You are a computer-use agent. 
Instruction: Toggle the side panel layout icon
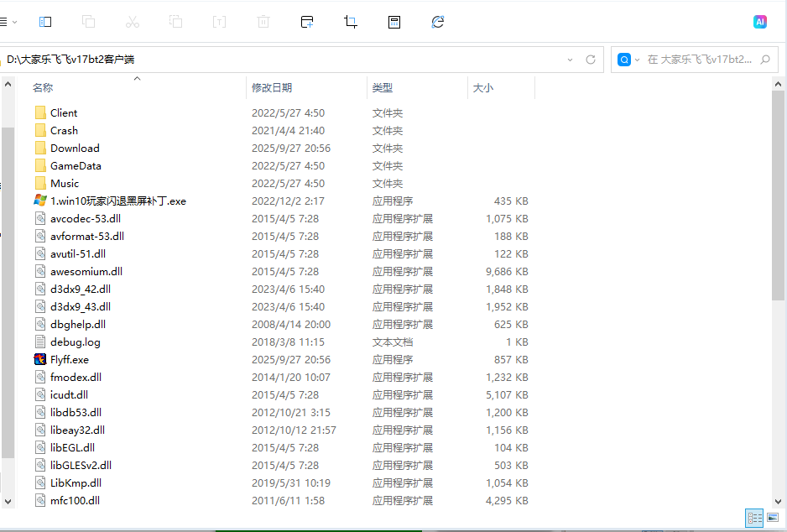(x=45, y=22)
